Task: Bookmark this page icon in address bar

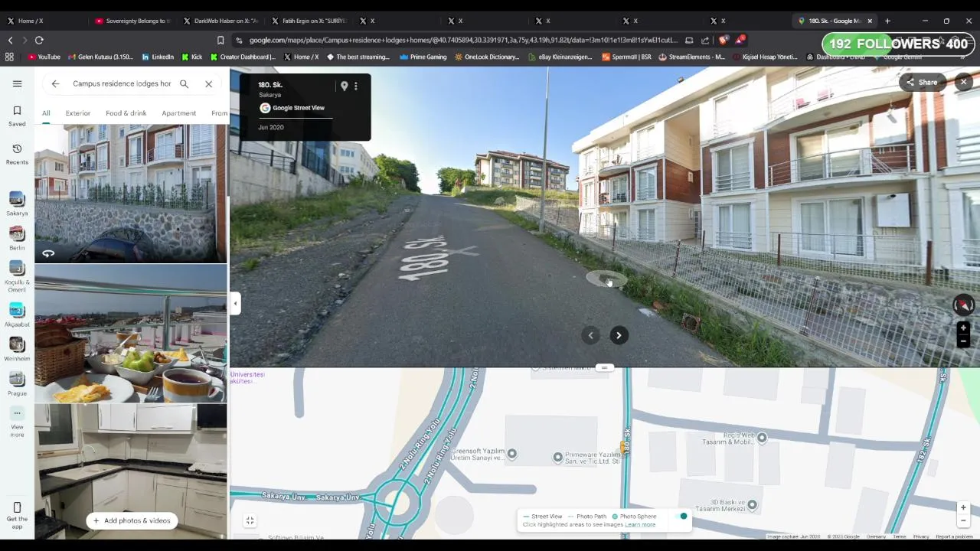Action: (220, 40)
